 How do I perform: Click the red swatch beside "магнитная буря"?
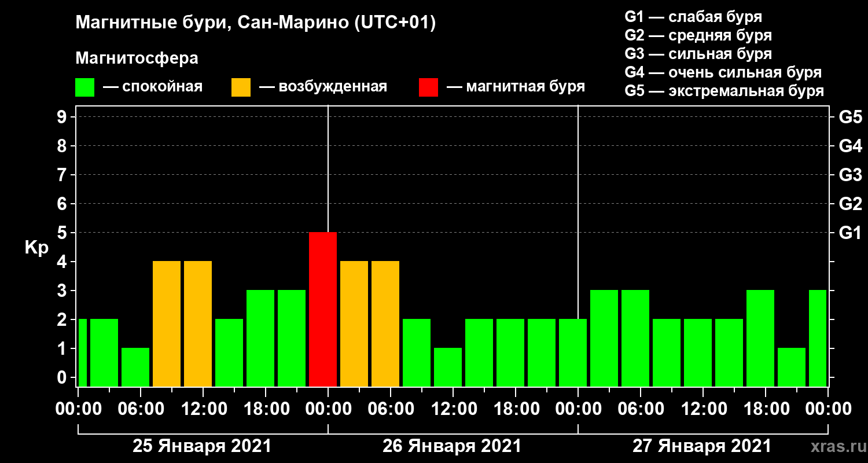[x=428, y=87]
